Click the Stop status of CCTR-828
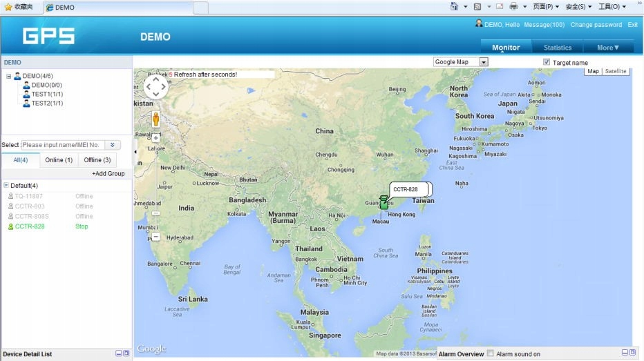 pyautogui.click(x=82, y=226)
